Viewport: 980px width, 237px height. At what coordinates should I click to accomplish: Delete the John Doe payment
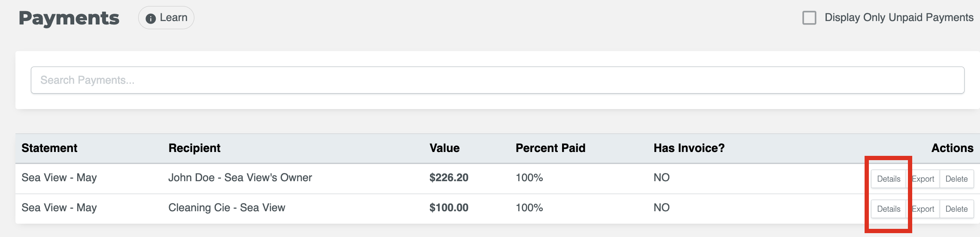click(x=956, y=179)
